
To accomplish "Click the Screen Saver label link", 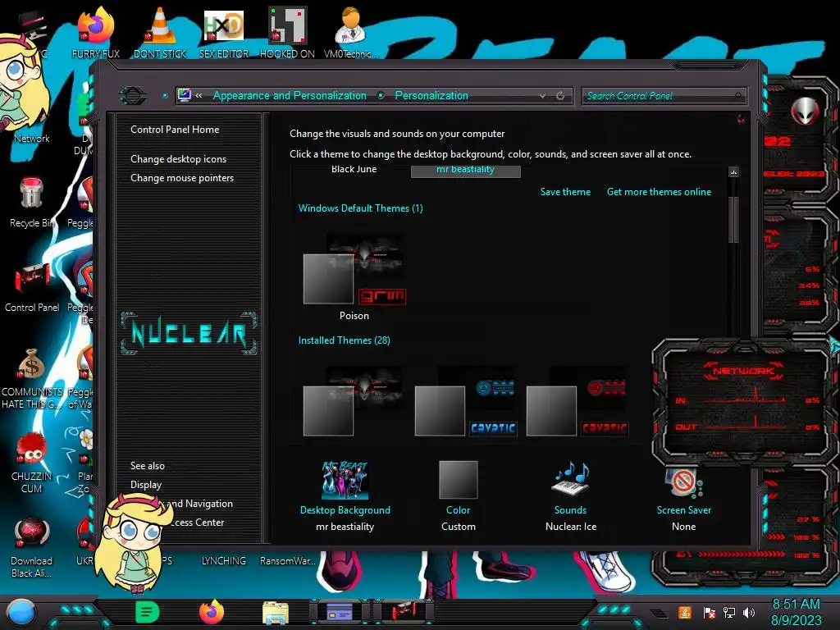I will click(x=684, y=510).
